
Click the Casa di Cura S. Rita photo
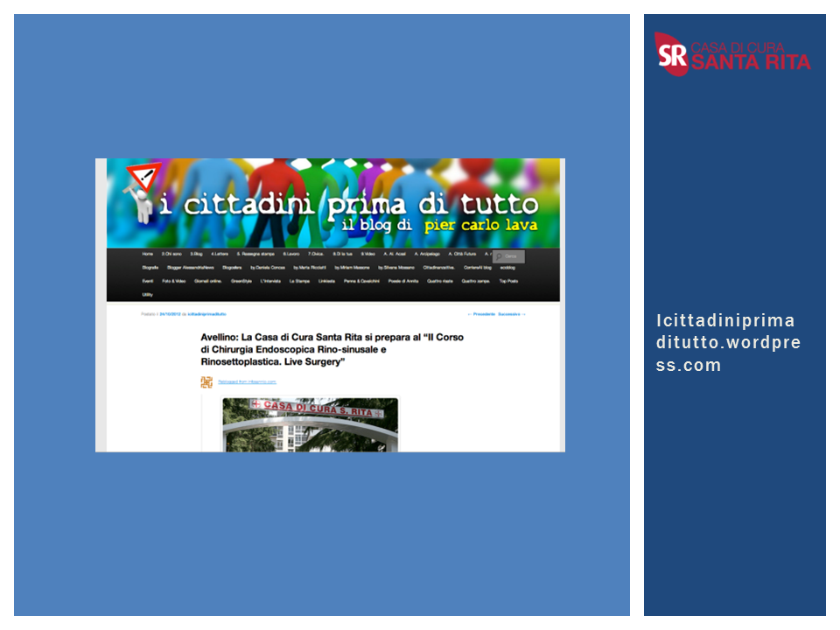tap(310, 425)
